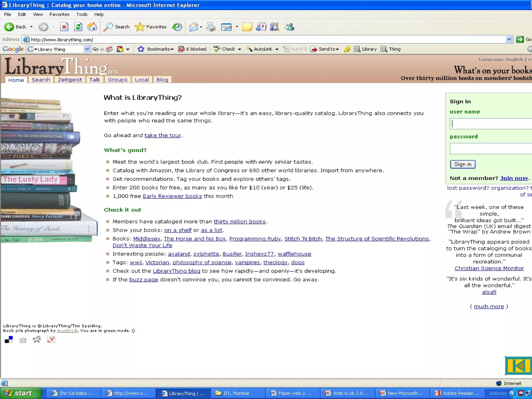Open the History toolbar icon
The height and width of the screenshot is (399, 532).
[177, 27]
